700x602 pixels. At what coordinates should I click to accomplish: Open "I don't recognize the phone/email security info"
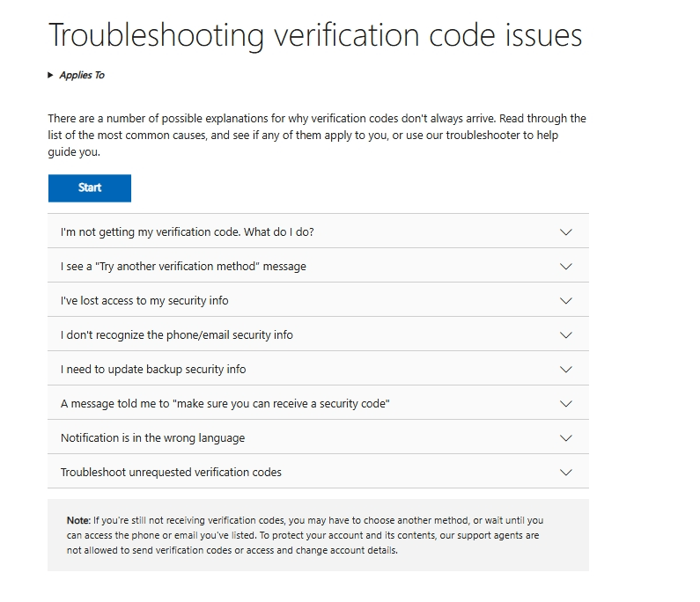(x=319, y=334)
